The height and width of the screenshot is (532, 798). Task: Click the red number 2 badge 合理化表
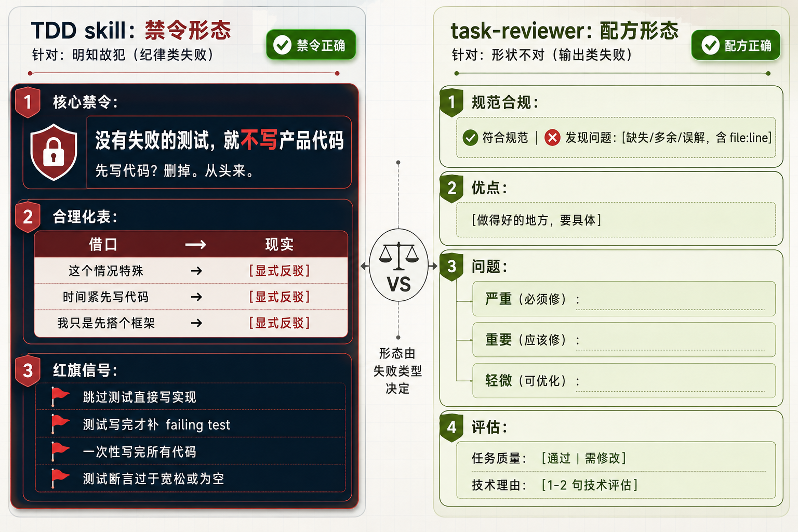(x=28, y=217)
